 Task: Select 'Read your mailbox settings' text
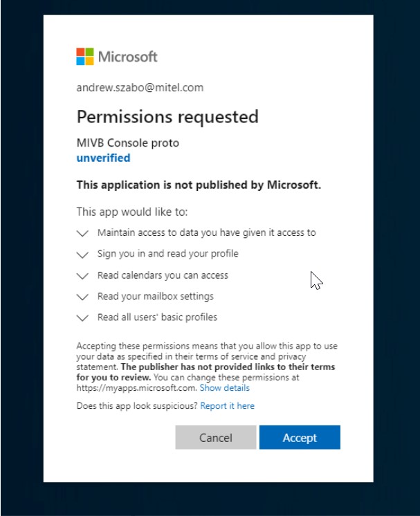click(x=156, y=296)
